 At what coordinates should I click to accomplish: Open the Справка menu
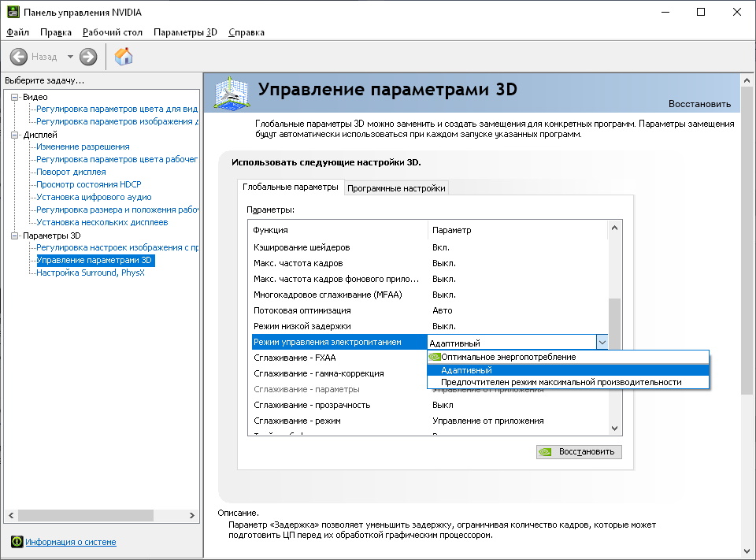(x=246, y=32)
